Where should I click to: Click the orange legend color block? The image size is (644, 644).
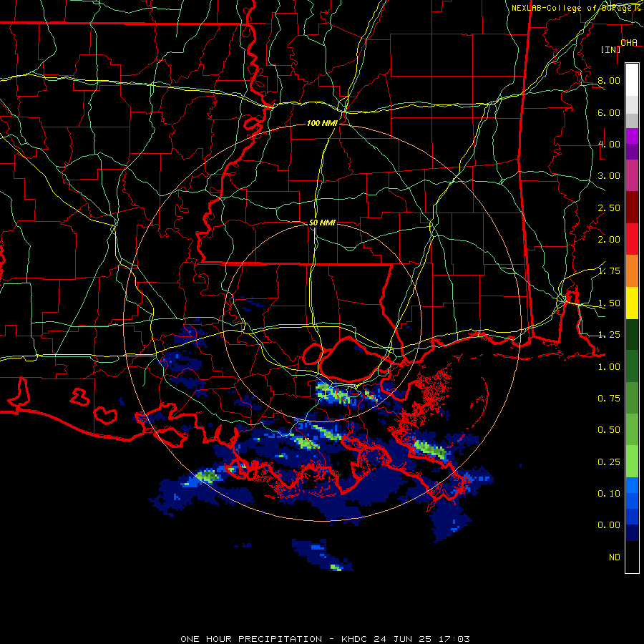click(632, 271)
